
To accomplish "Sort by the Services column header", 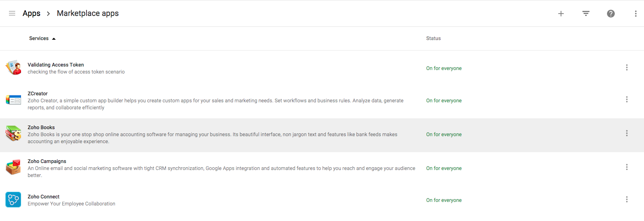I will [39, 39].
